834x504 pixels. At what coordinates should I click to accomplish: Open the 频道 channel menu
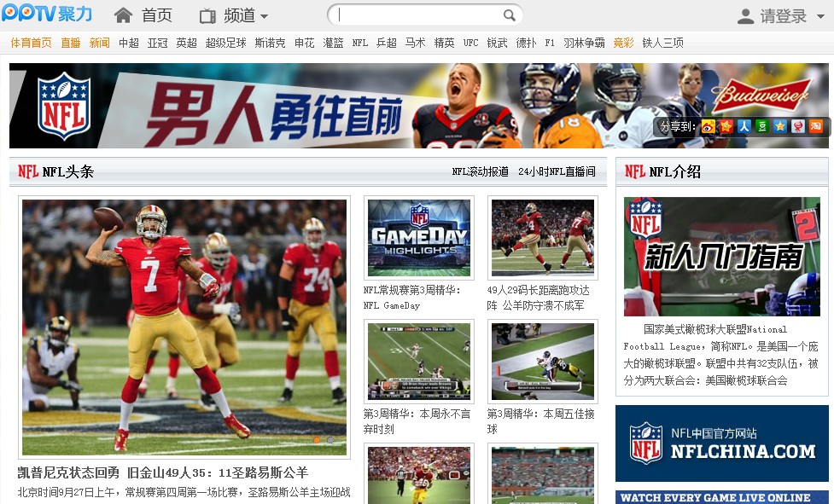(x=239, y=15)
